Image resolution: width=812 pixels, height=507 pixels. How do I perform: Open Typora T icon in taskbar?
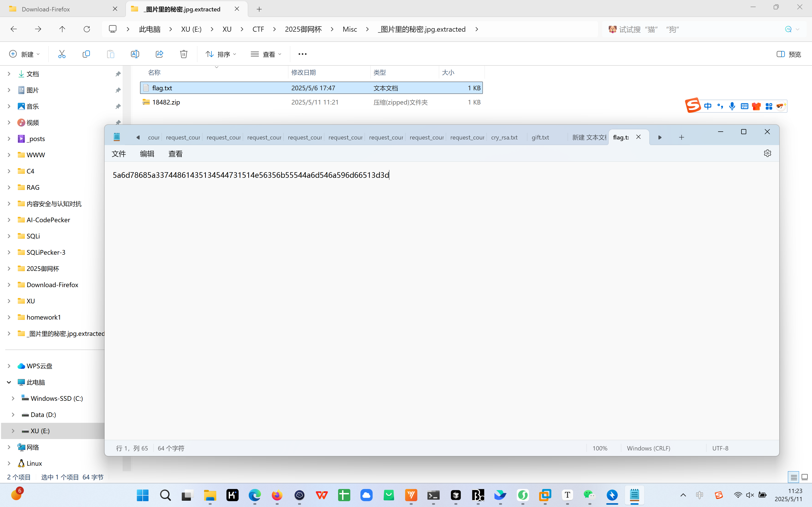[567, 495]
